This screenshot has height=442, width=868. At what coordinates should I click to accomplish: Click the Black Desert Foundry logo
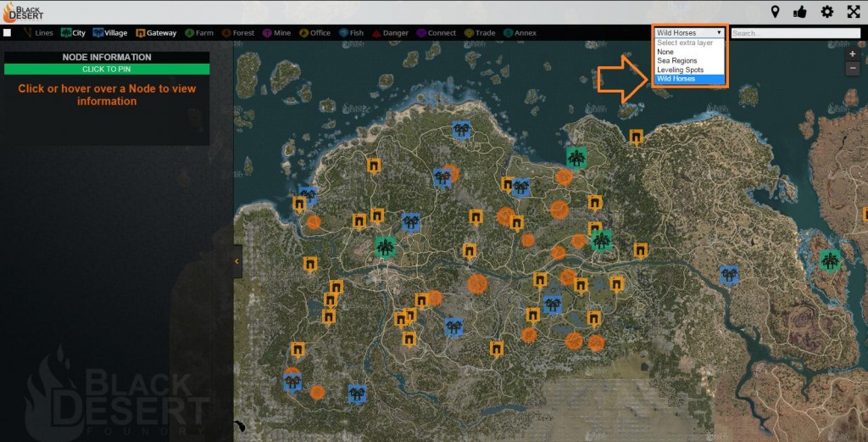coord(23,12)
